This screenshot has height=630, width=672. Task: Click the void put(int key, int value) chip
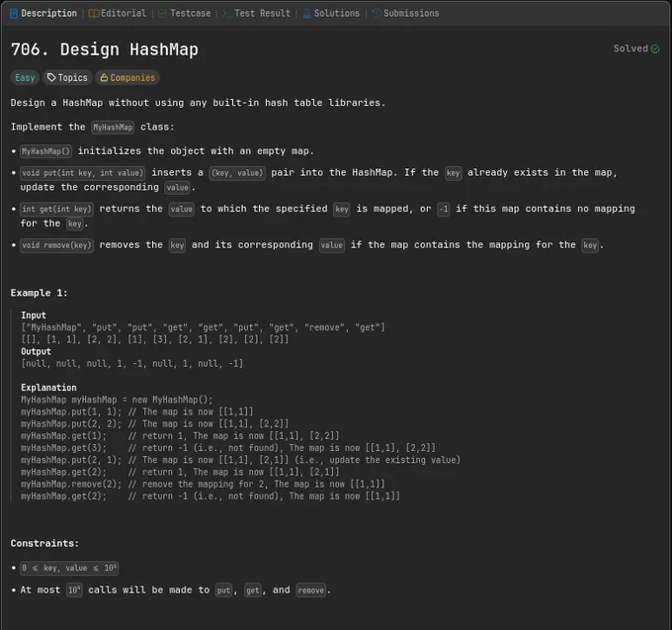coord(83,173)
